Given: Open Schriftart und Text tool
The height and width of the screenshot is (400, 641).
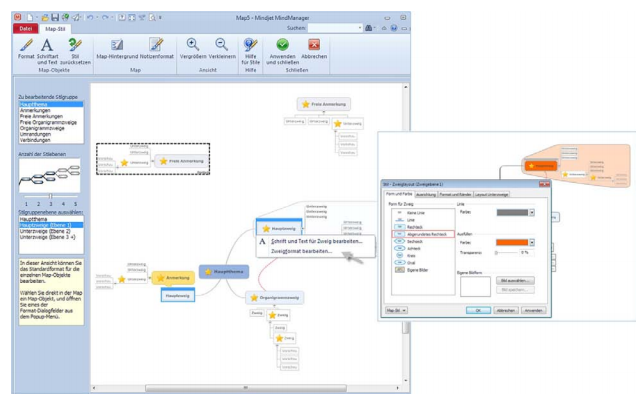Looking at the screenshot, I should (x=47, y=51).
